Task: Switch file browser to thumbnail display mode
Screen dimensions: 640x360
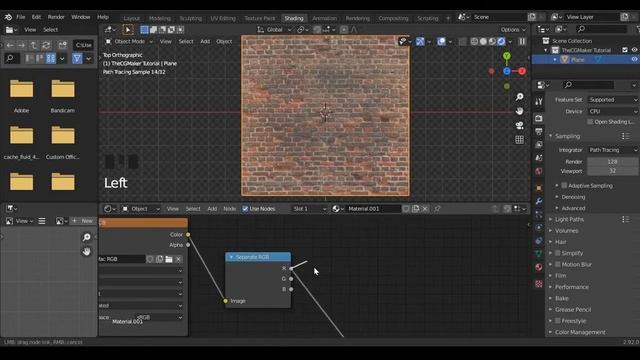Action: (x=51, y=58)
